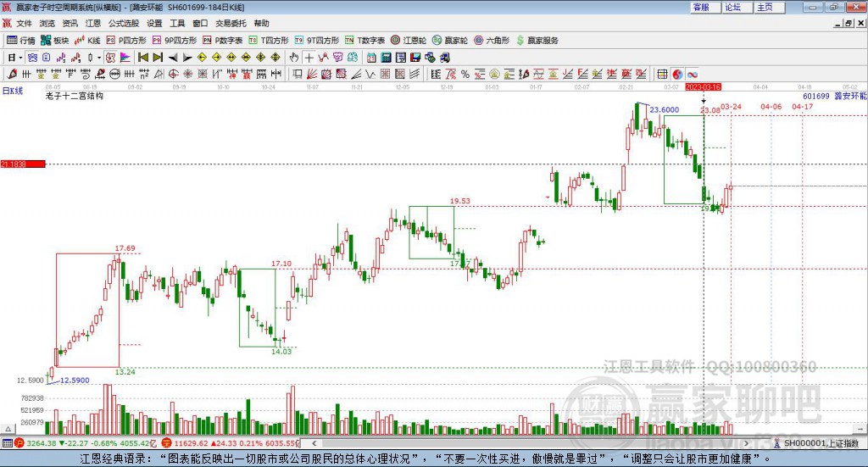Open the 板块 sector view
Screen dimensions: 868x467
pos(55,41)
